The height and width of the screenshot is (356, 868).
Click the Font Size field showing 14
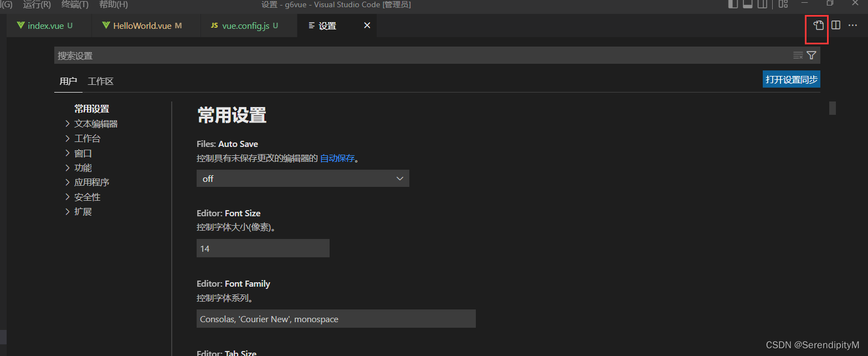(263, 248)
